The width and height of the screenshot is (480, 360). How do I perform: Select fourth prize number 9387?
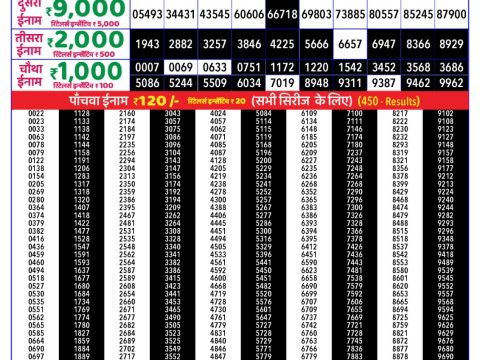point(384,83)
